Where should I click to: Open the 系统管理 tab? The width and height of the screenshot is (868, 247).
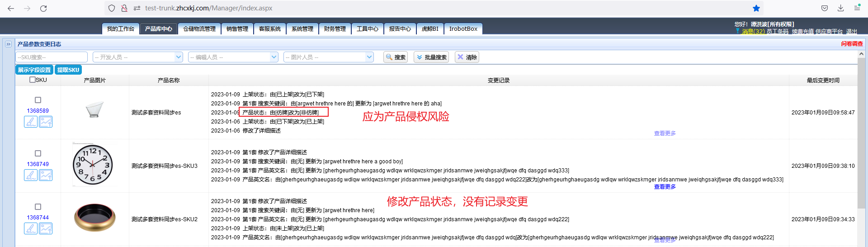tap(302, 29)
